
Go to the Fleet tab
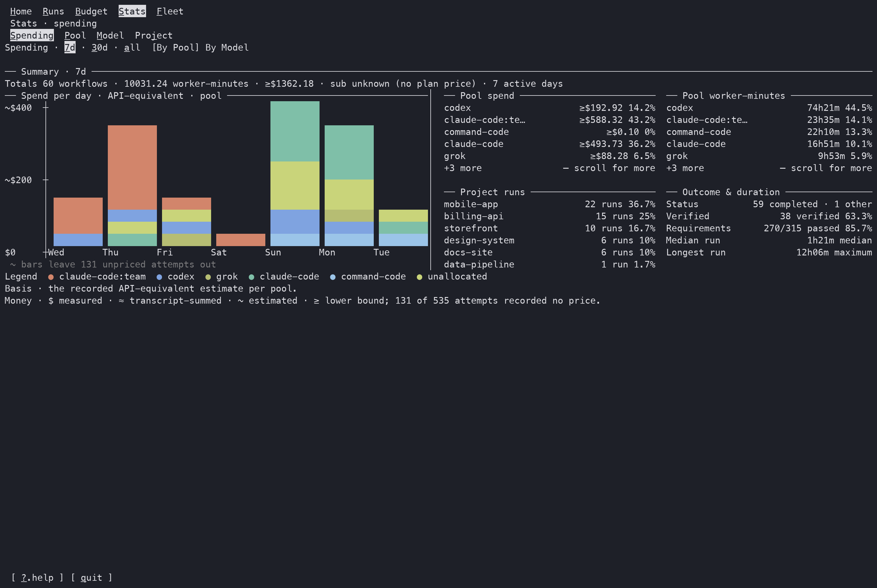(170, 12)
